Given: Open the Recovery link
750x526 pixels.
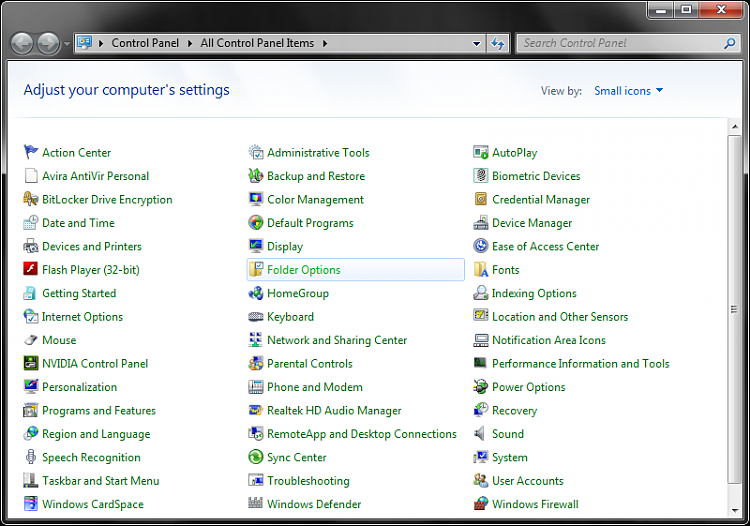Looking at the screenshot, I should (x=515, y=410).
